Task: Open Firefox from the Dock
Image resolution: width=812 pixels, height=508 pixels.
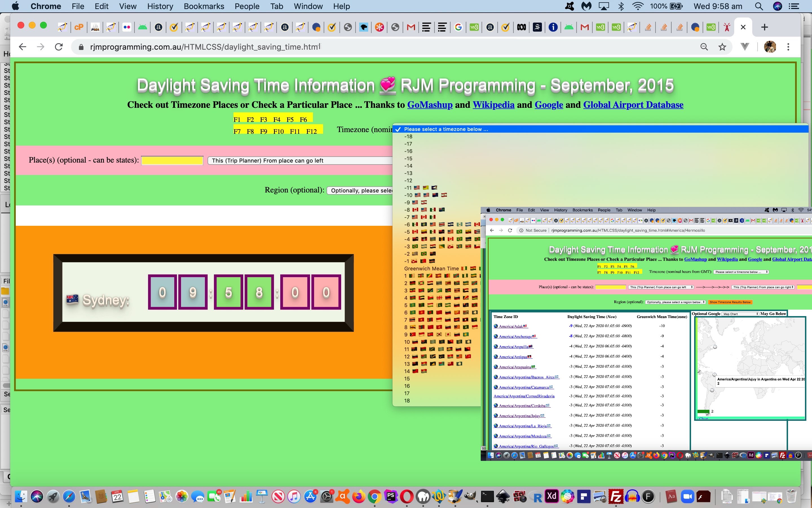Action: (358, 496)
